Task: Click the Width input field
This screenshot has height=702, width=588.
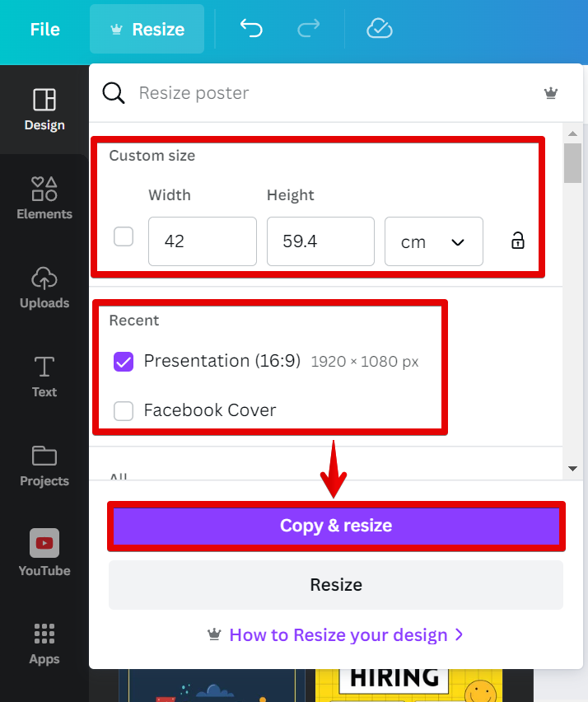Action: pyautogui.click(x=202, y=241)
